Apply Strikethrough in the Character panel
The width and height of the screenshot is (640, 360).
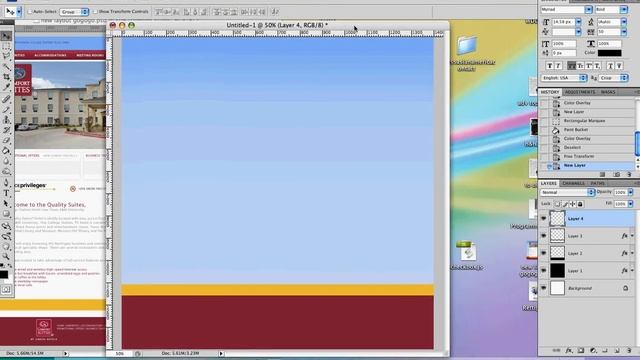pos(619,66)
